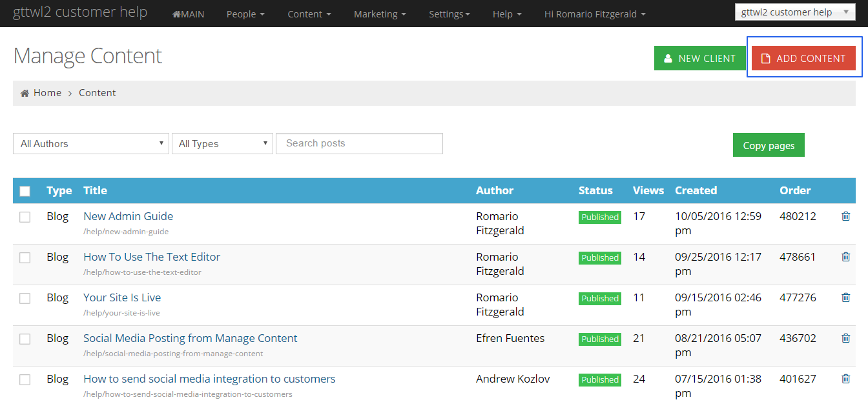Viewport: 868px width, 402px height.
Task: Expand the All Types filter
Action: [222, 144]
